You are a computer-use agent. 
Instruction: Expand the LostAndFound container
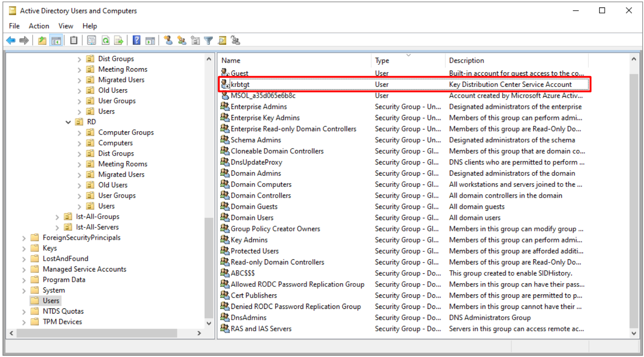click(24, 259)
